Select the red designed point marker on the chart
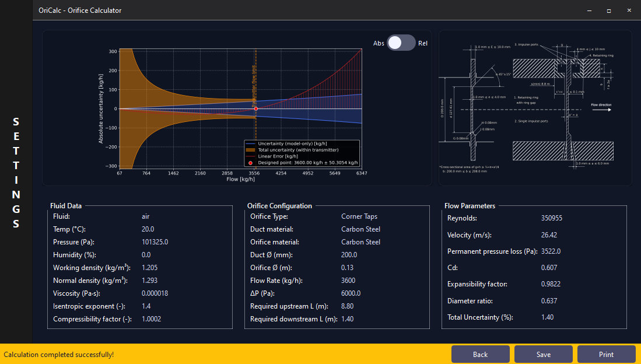 click(255, 108)
